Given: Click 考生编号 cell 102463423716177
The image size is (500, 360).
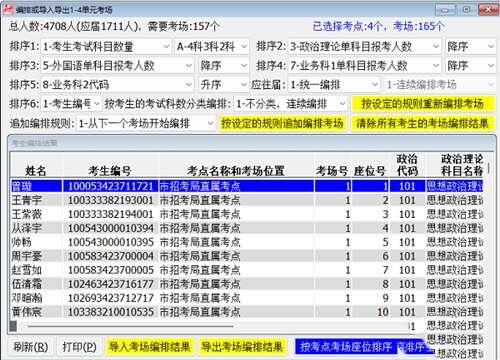Looking at the screenshot, I should click(110, 284).
